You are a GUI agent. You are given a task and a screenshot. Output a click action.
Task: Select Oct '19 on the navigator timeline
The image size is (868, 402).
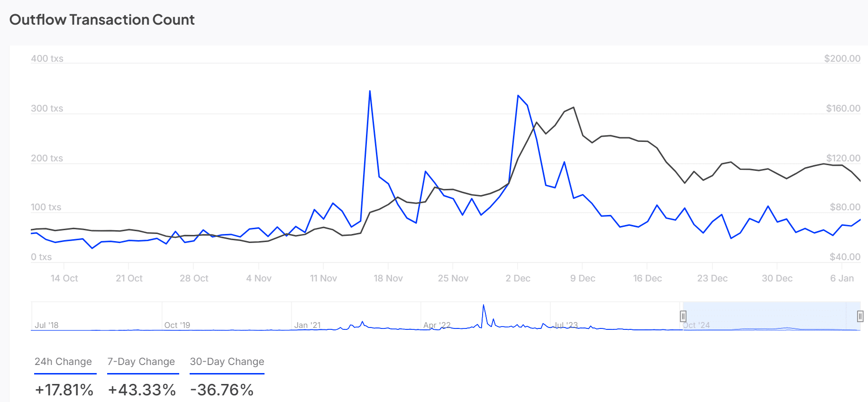click(x=177, y=325)
